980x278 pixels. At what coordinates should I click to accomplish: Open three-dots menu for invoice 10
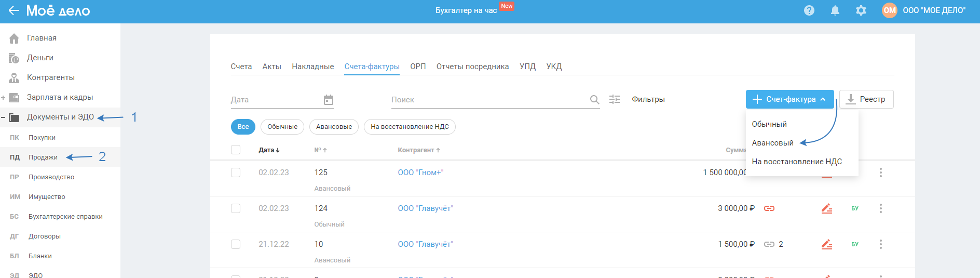coord(880,244)
